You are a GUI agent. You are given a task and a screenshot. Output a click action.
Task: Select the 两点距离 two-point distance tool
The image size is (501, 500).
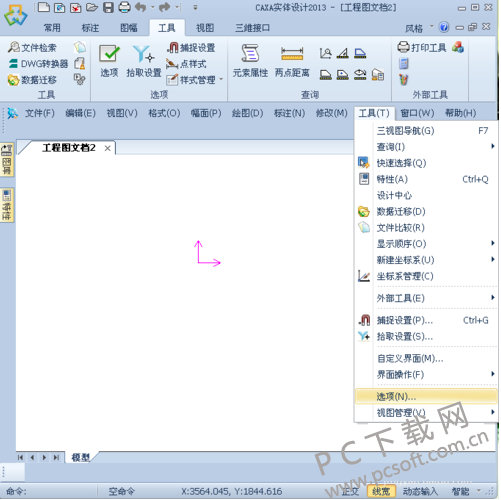(x=292, y=61)
